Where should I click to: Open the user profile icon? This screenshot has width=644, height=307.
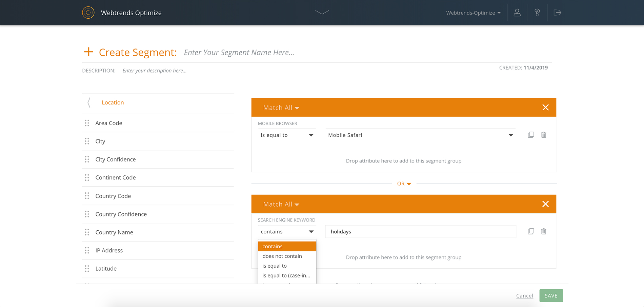click(517, 13)
